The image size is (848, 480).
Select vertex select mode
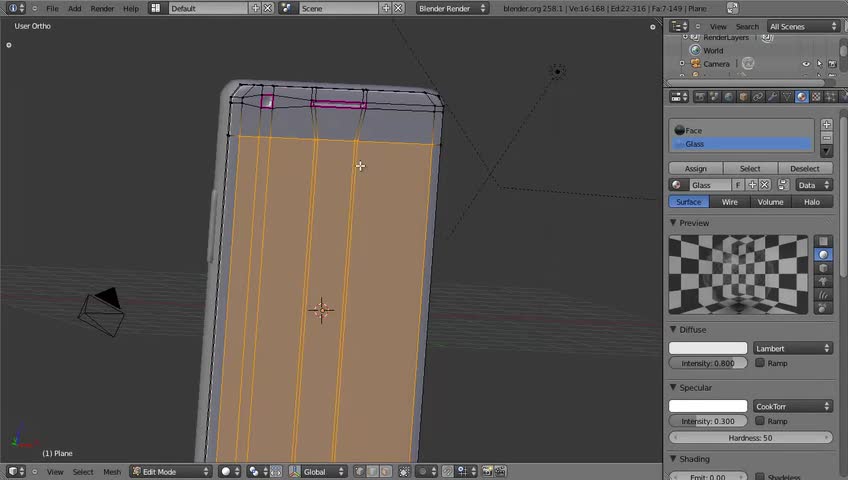359,471
